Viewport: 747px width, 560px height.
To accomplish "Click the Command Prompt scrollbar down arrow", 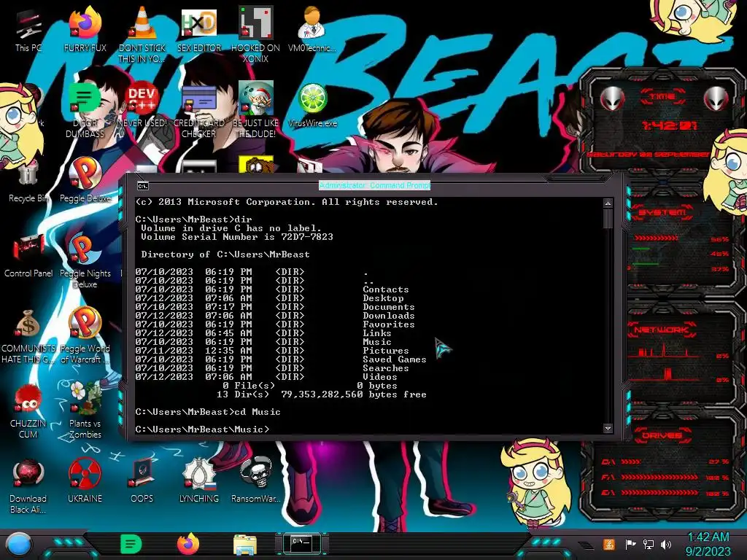I will click(x=608, y=428).
